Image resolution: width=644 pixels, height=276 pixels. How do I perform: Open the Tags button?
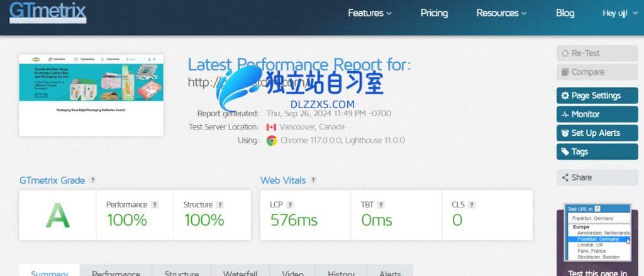[597, 152]
